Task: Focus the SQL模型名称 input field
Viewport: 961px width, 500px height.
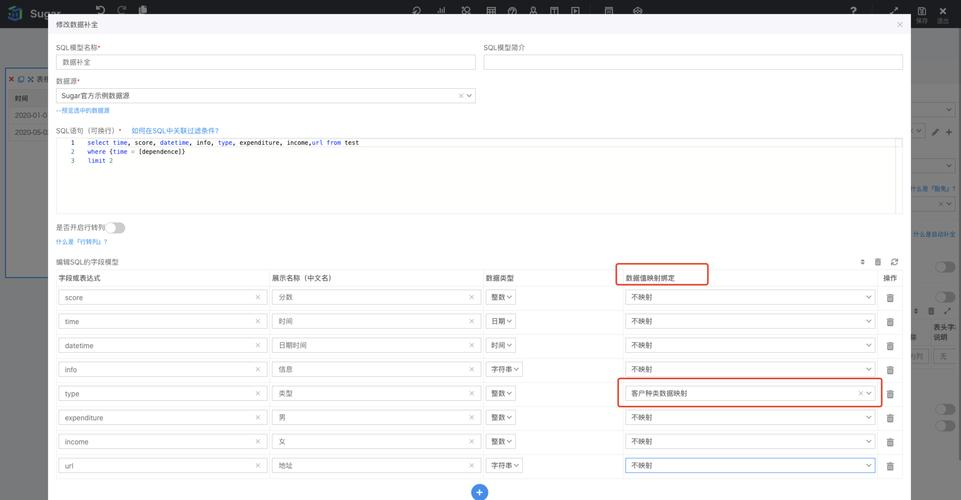Action: (265, 62)
